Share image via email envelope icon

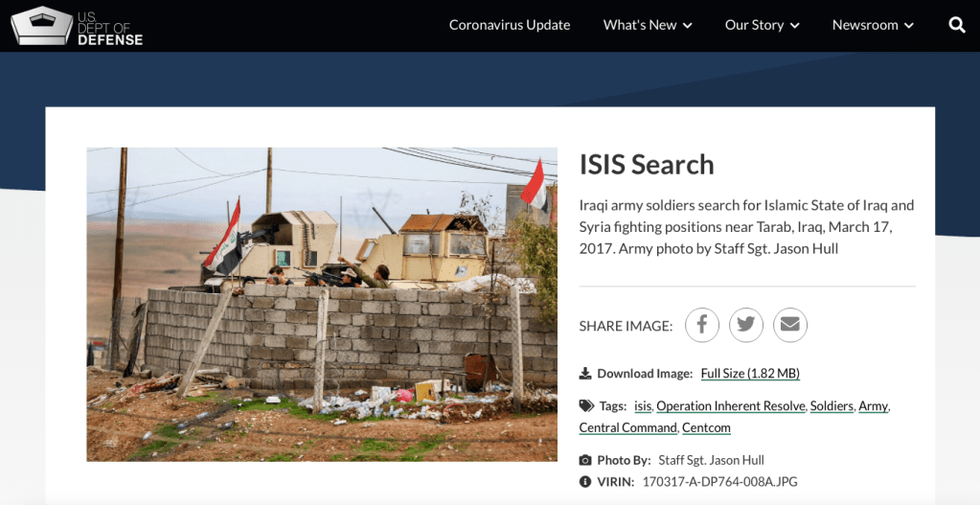coord(789,326)
